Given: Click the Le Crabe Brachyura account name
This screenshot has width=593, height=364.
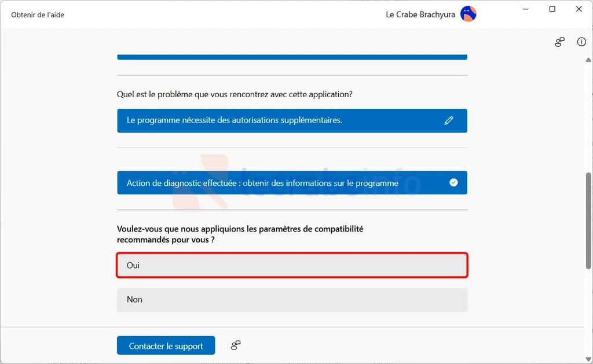Looking at the screenshot, I should pyautogui.click(x=420, y=14).
